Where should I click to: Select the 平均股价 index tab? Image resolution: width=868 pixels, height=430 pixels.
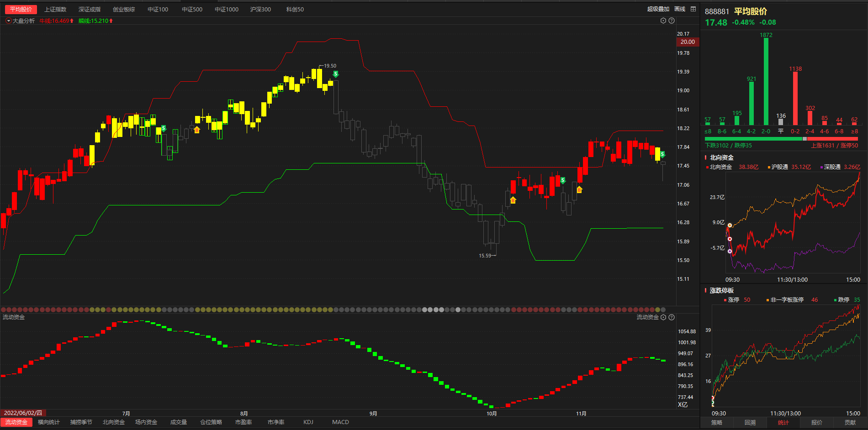pyautogui.click(x=21, y=9)
